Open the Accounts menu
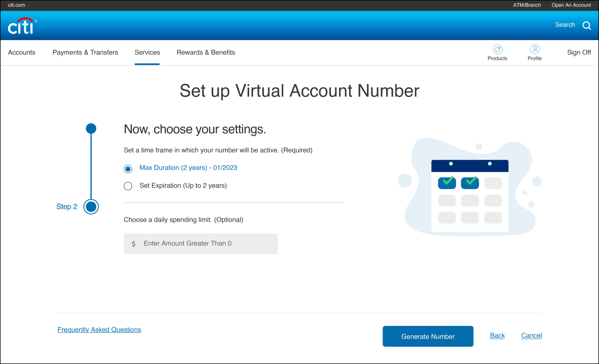 (x=22, y=52)
